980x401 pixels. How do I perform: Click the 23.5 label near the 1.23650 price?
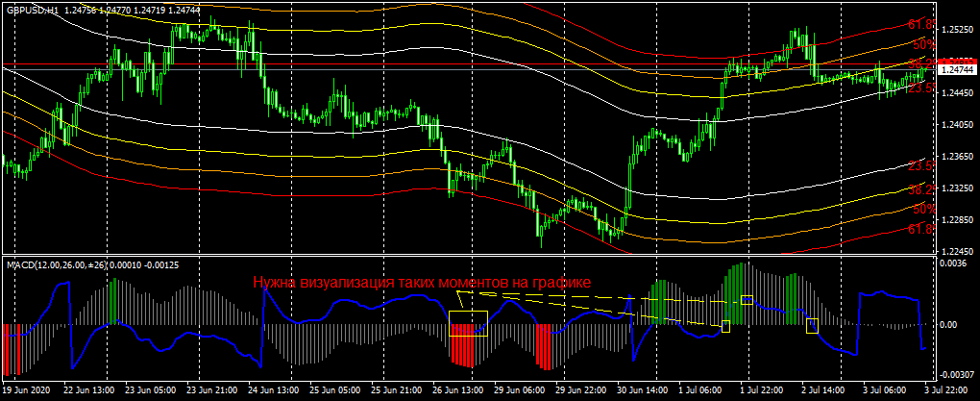point(922,165)
